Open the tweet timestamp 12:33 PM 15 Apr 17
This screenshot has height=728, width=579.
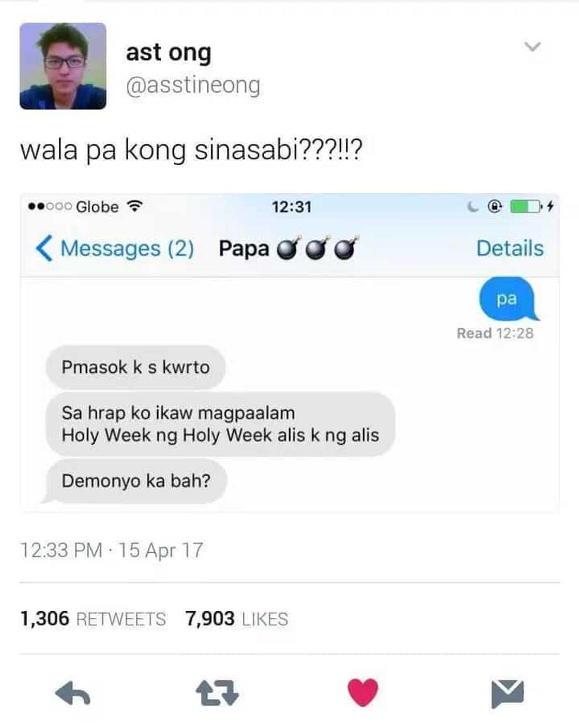pos(112,550)
